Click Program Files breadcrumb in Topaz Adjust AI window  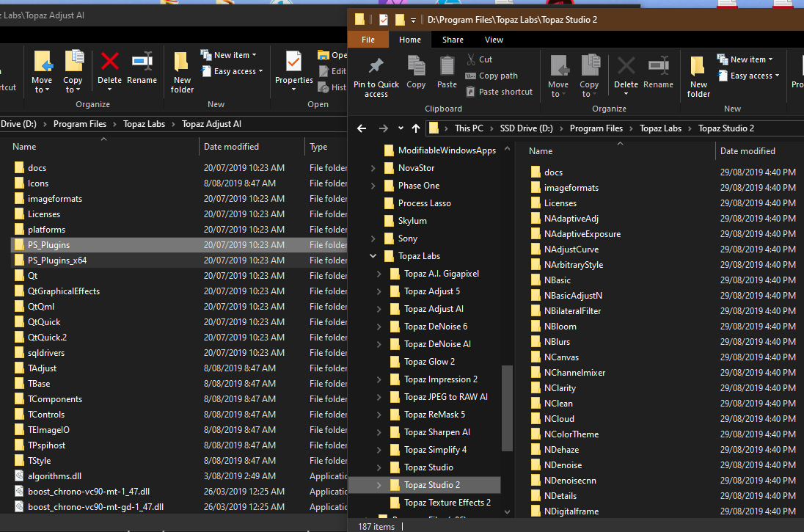pyautogui.click(x=79, y=123)
